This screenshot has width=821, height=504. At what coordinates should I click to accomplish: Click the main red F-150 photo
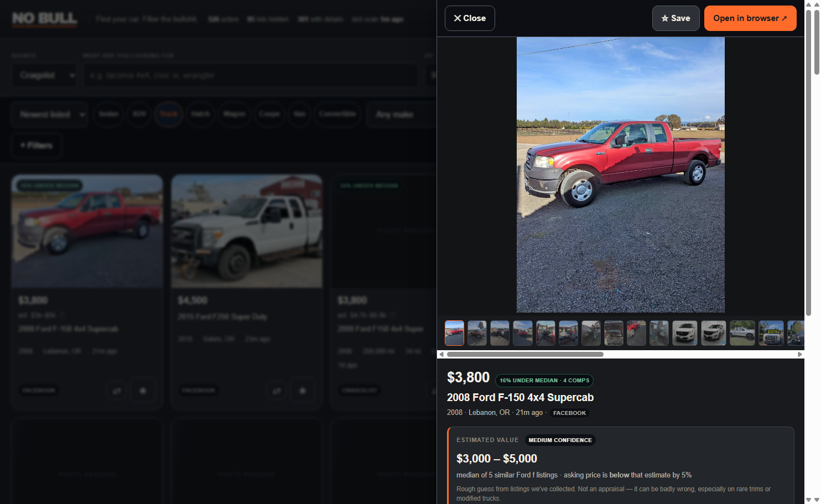pyautogui.click(x=620, y=175)
